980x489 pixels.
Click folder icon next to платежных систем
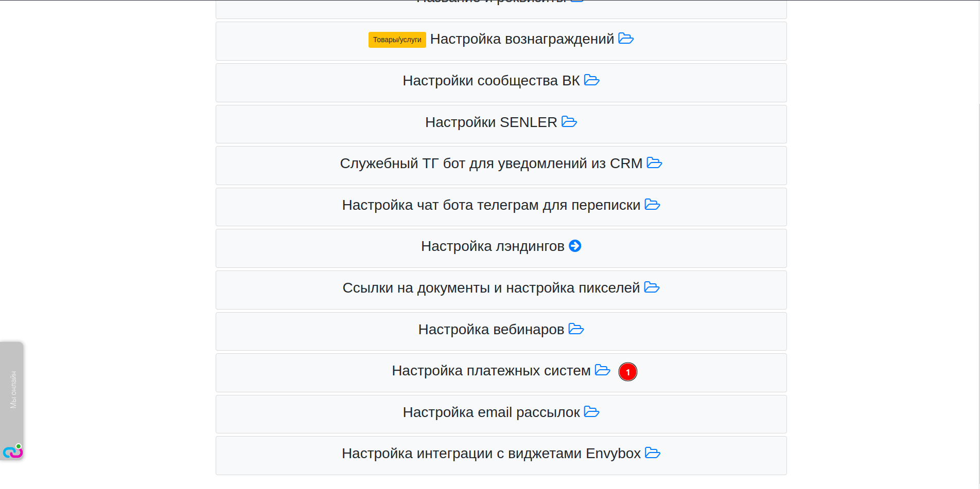tap(602, 370)
